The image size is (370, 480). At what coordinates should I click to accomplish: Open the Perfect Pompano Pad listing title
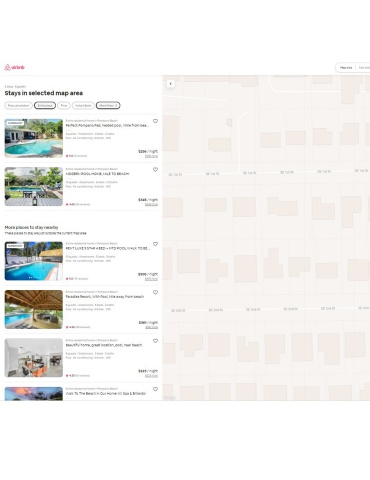107,125
